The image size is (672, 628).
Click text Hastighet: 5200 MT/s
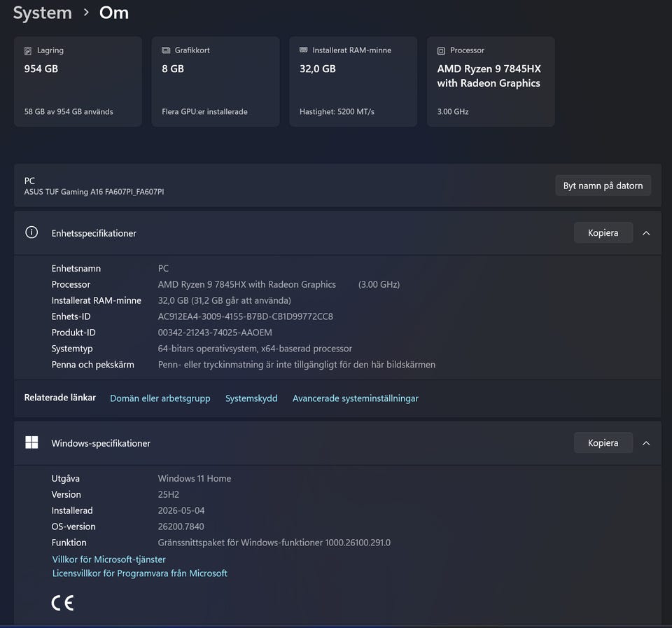pos(337,111)
